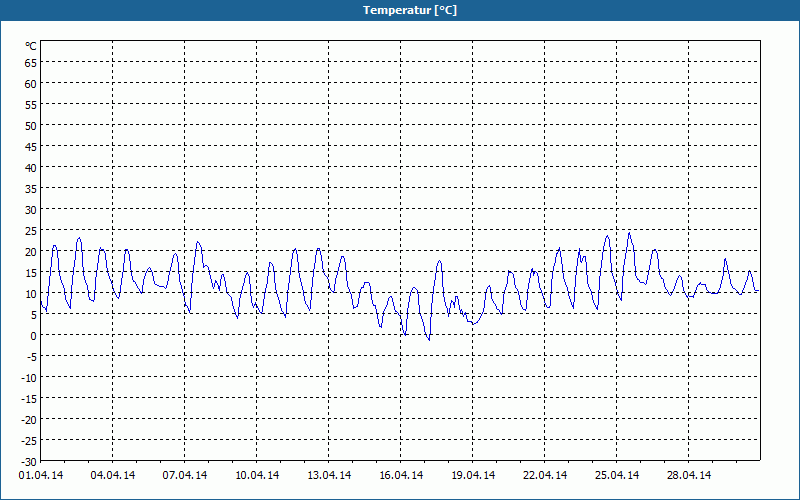Click the 30 y-axis label
Screen dimensions: 800x500
tap(31, 210)
